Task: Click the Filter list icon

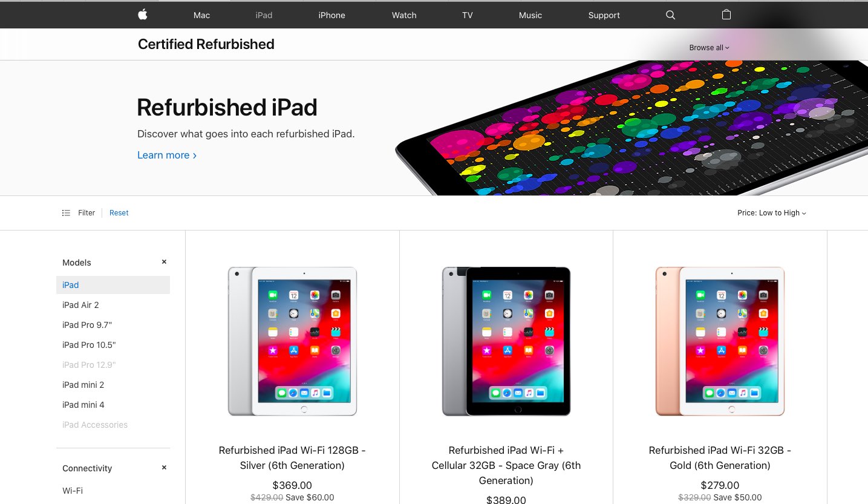Action: click(66, 213)
